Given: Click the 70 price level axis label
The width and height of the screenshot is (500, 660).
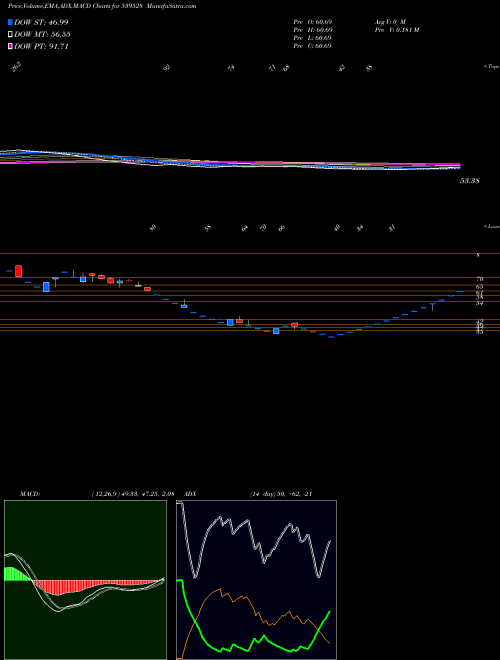Looking at the screenshot, I should 480,279.
